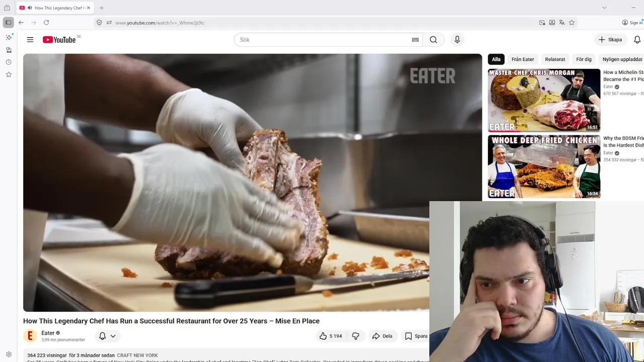Go back with the browser back arrow

21,23
